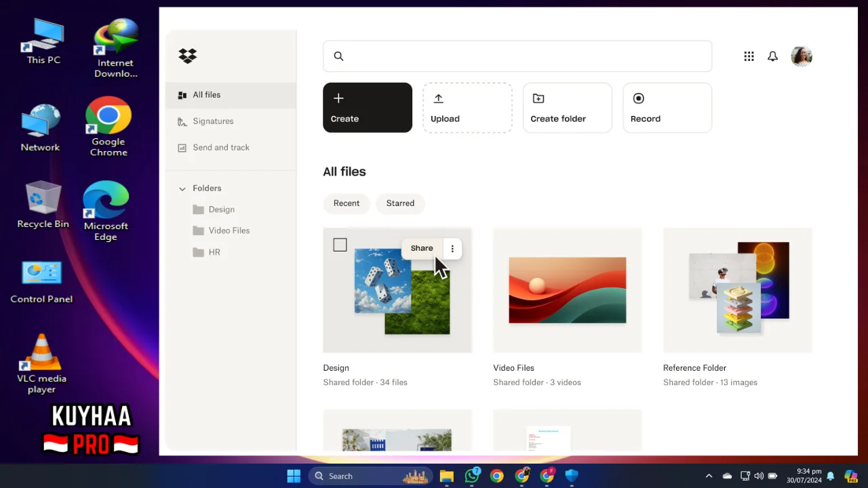Open the Copilot icon in the taskbar
This screenshot has height=488, width=868.
tap(850, 476)
